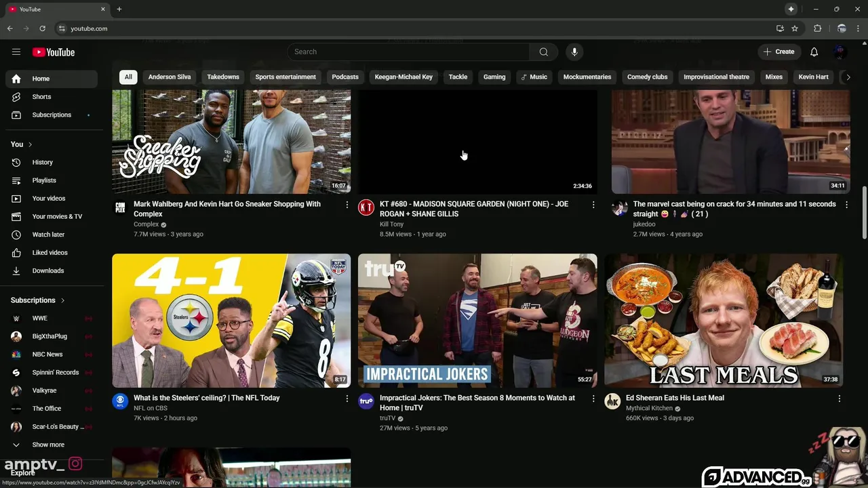The image size is (868, 488).
Task: Open Mark Wahlberg And Kevin Hart video title
Action: [x=227, y=209]
